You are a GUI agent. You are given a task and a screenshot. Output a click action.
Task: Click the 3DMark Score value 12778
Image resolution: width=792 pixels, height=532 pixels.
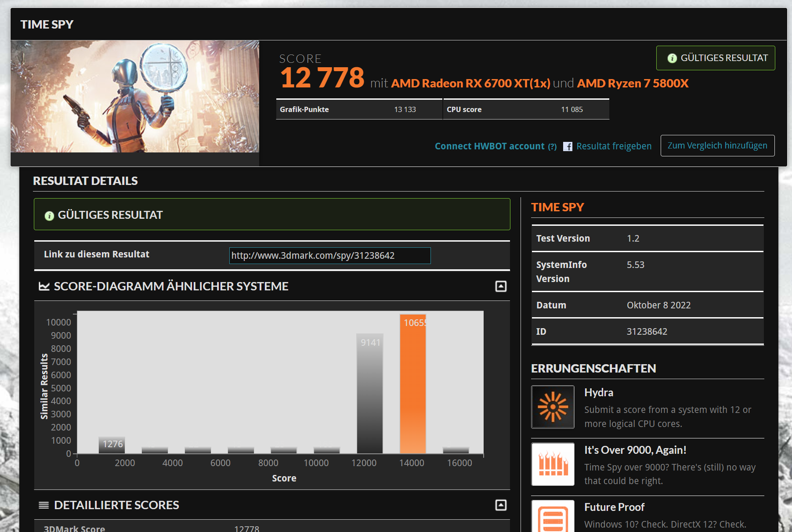247,528
